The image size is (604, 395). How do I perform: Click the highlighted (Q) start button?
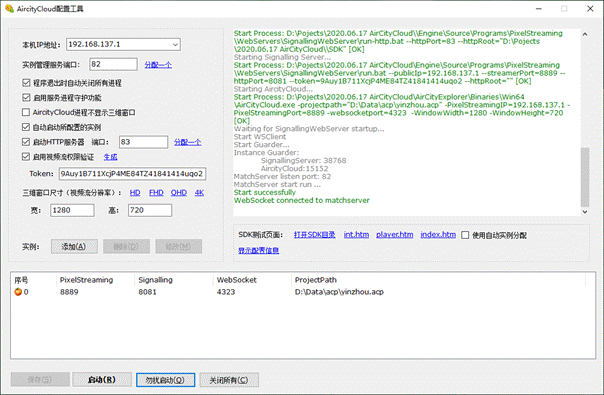point(165,380)
